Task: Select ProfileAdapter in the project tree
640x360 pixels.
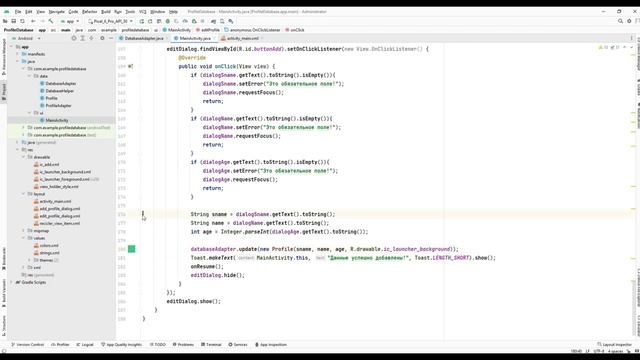Action: pos(58,105)
